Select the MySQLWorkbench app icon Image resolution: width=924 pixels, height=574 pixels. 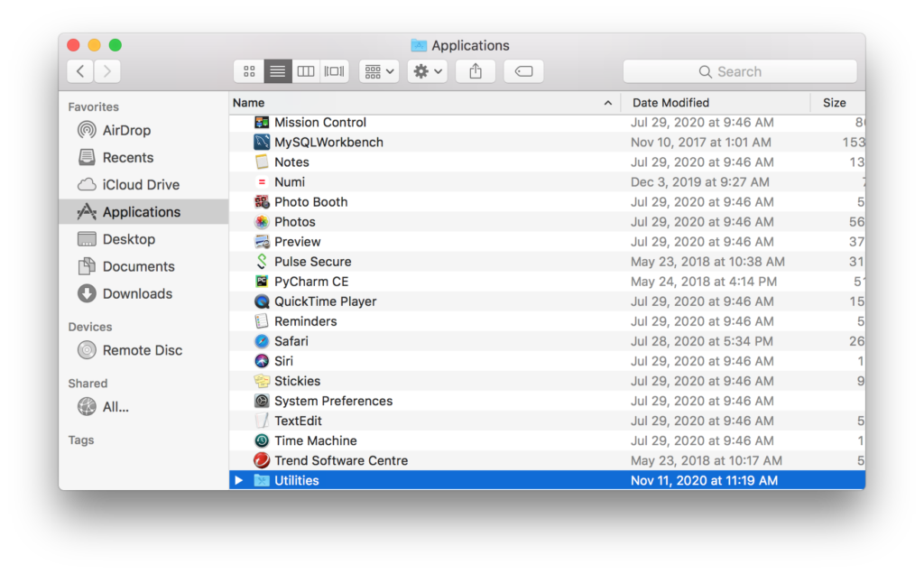262,142
